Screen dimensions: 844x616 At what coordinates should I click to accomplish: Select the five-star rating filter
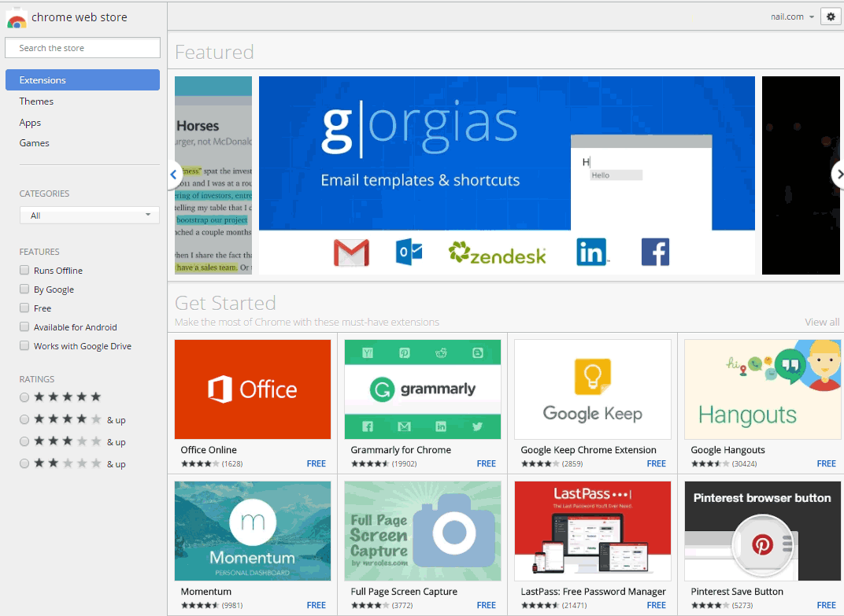pyautogui.click(x=24, y=397)
